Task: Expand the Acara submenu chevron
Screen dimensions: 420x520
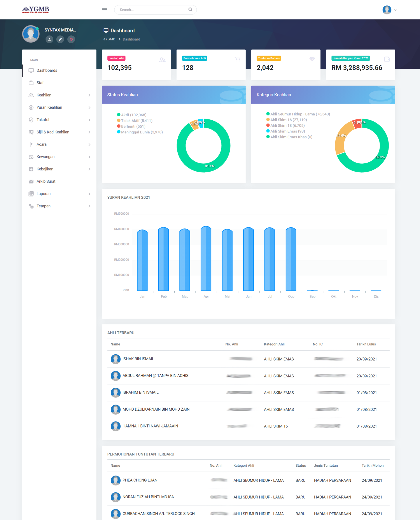Action: [89, 145]
